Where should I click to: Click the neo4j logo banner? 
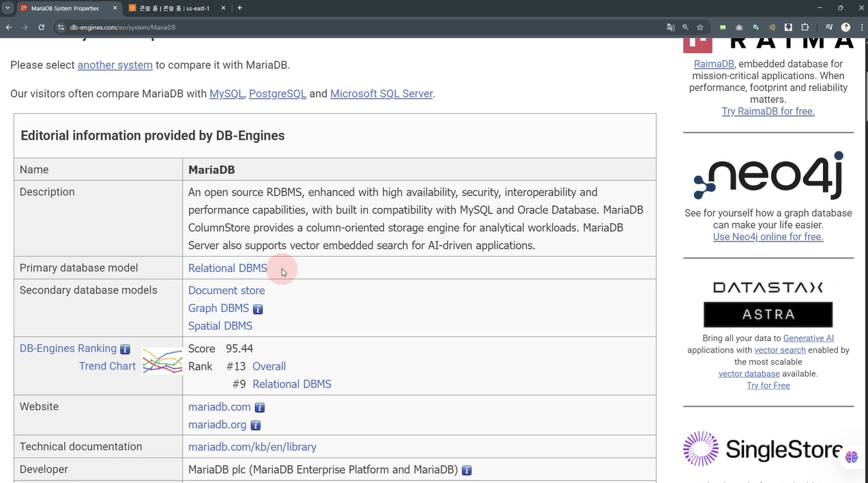768,176
